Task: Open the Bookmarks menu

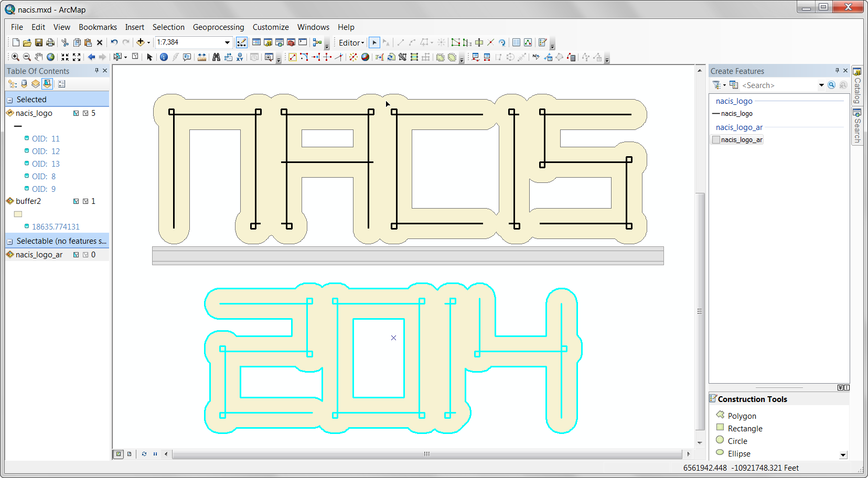Action: pyautogui.click(x=98, y=27)
